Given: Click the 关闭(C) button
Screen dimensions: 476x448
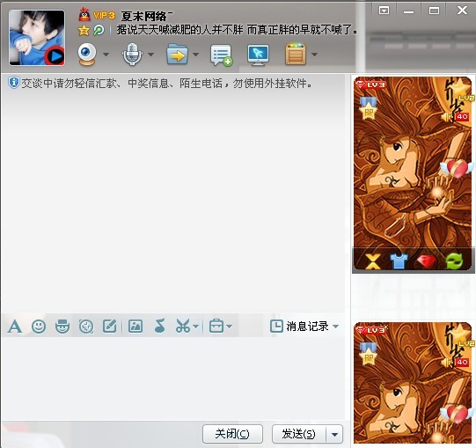Looking at the screenshot, I should 232,434.
